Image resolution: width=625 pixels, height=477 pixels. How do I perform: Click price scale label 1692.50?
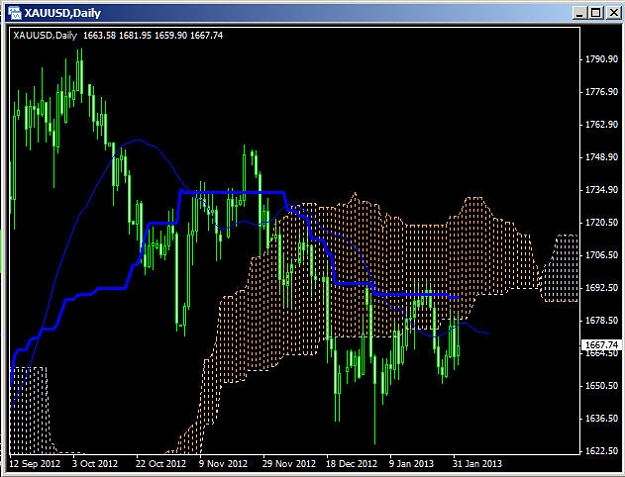click(601, 288)
